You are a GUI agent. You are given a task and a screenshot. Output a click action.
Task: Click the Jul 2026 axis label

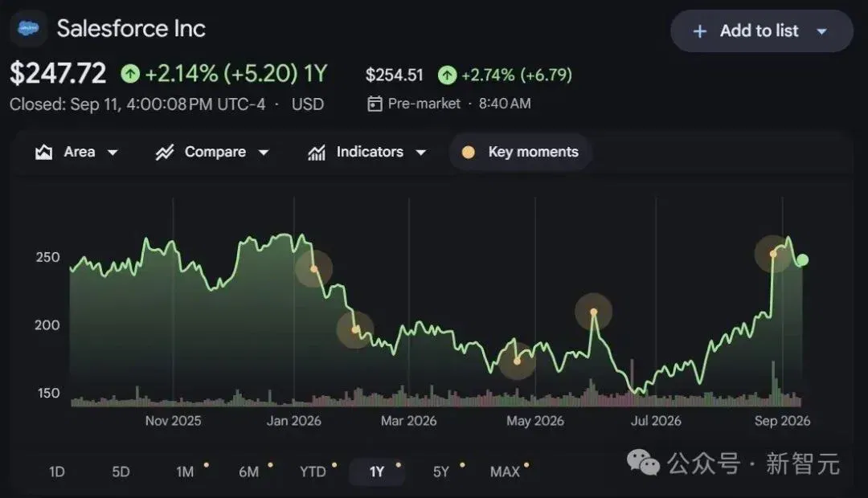(x=656, y=421)
